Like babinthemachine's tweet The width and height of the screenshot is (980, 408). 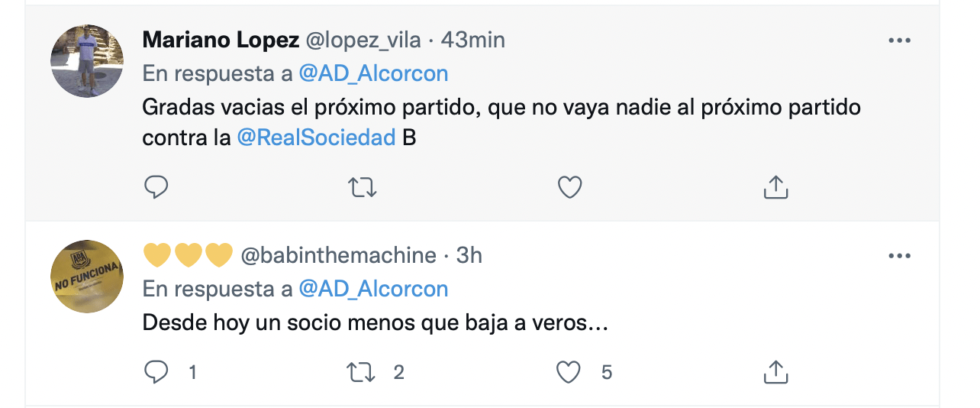pyautogui.click(x=568, y=372)
